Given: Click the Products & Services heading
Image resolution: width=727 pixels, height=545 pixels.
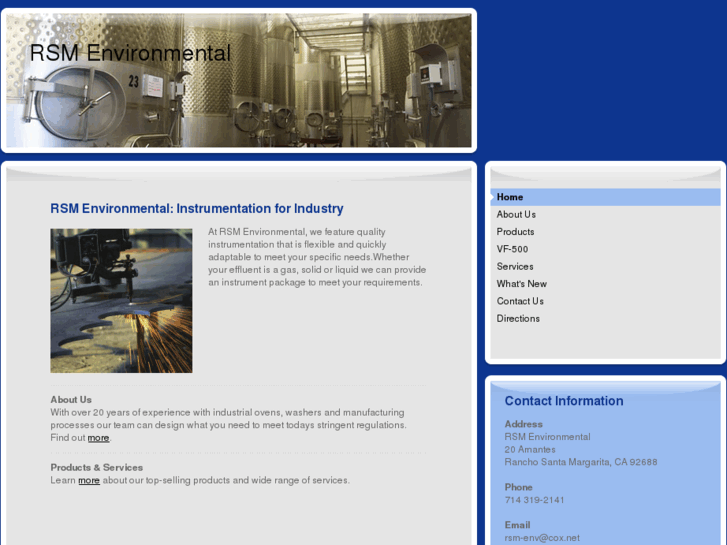Looking at the screenshot, I should 96,468.
